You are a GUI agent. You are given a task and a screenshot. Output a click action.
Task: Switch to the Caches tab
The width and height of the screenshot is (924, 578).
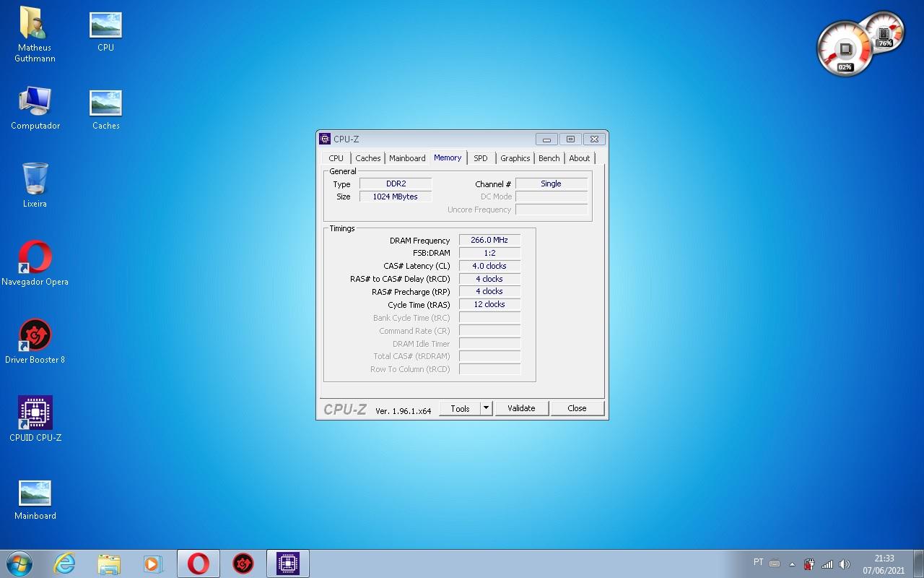pyautogui.click(x=368, y=158)
